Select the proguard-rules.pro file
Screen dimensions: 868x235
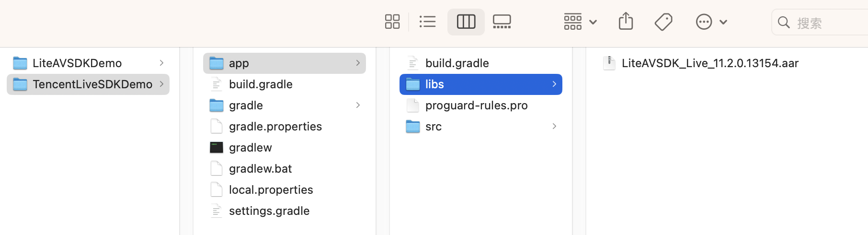(476, 106)
